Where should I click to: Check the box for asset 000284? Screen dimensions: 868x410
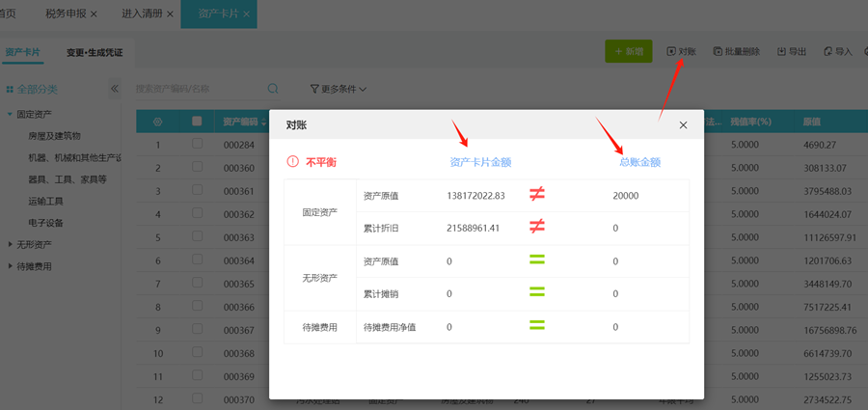pos(197,144)
